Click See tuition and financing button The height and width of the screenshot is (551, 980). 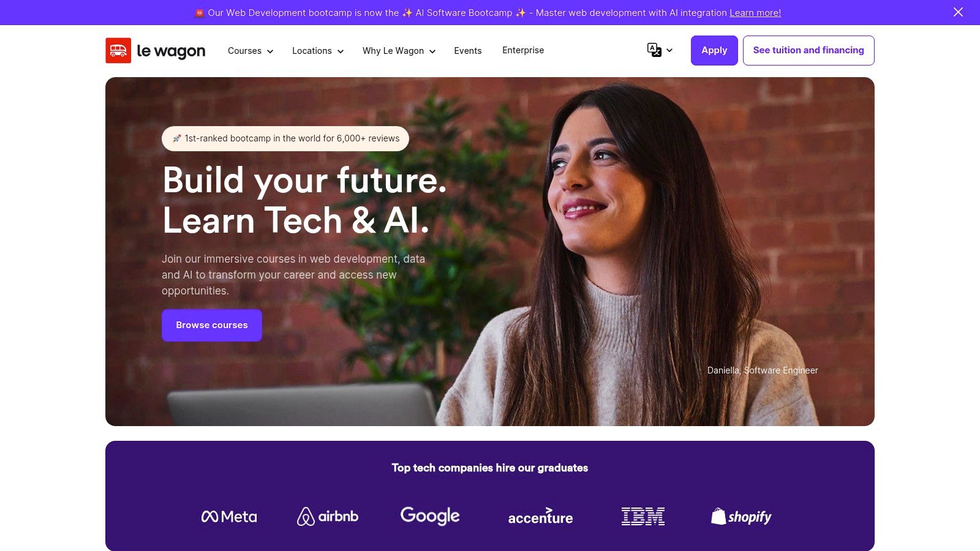tap(809, 50)
